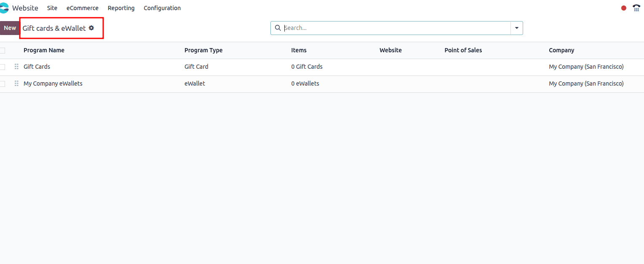
Task: Open the Gift Cards program record
Action: [x=37, y=67]
